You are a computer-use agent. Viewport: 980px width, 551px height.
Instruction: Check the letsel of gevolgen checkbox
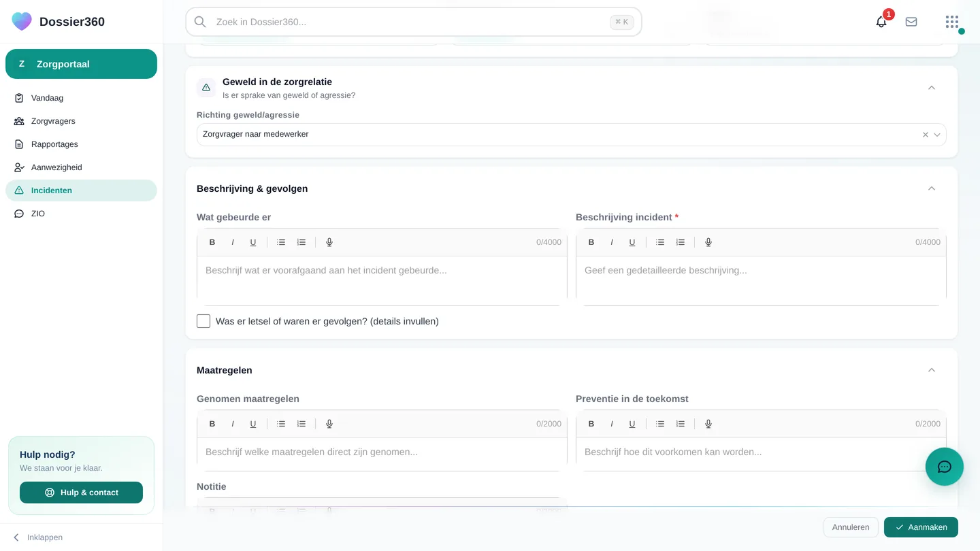(203, 321)
